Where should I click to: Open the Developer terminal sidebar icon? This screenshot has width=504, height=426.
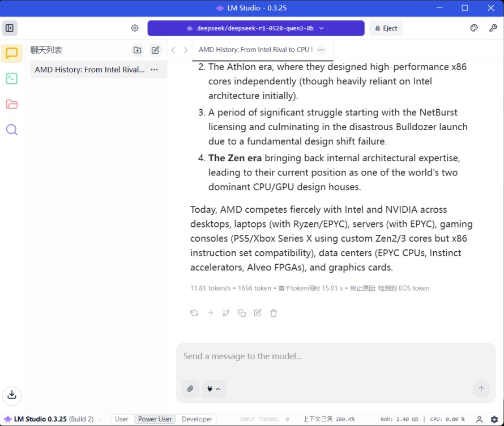(12, 79)
